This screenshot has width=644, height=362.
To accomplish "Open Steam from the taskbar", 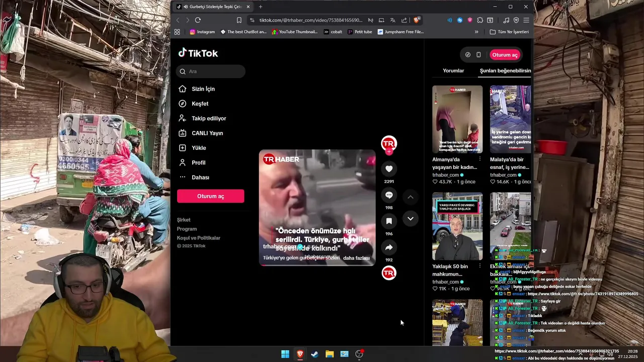I will (x=314, y=354).
